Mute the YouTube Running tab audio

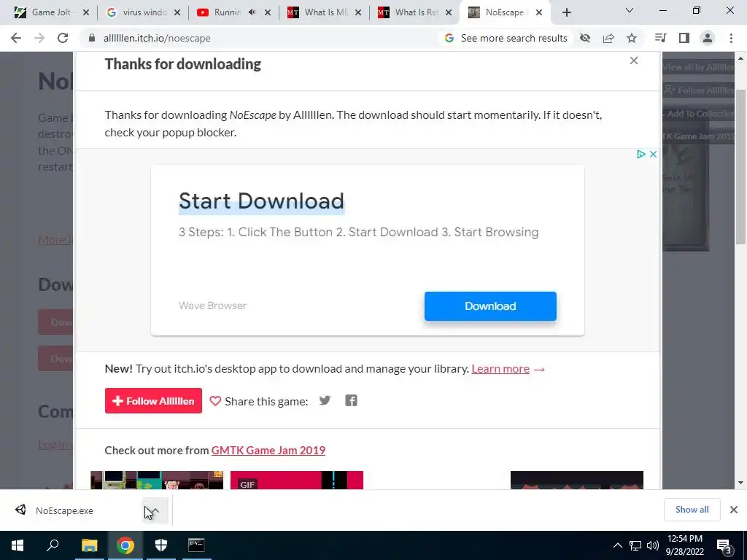(252, 12)
